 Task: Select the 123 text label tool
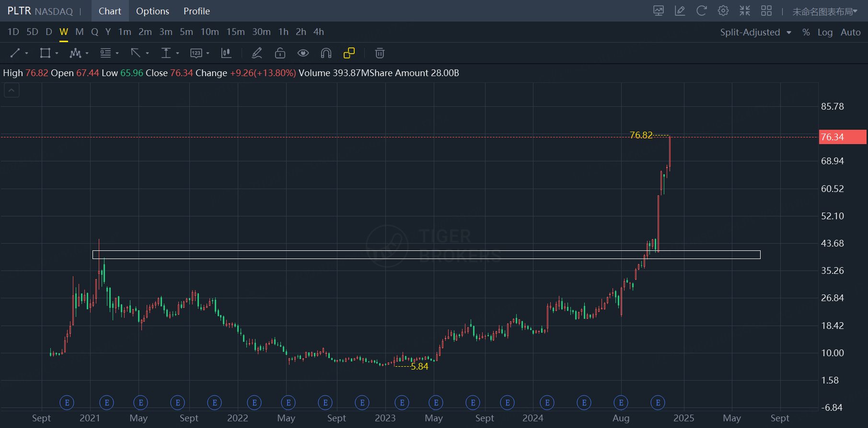196,53
